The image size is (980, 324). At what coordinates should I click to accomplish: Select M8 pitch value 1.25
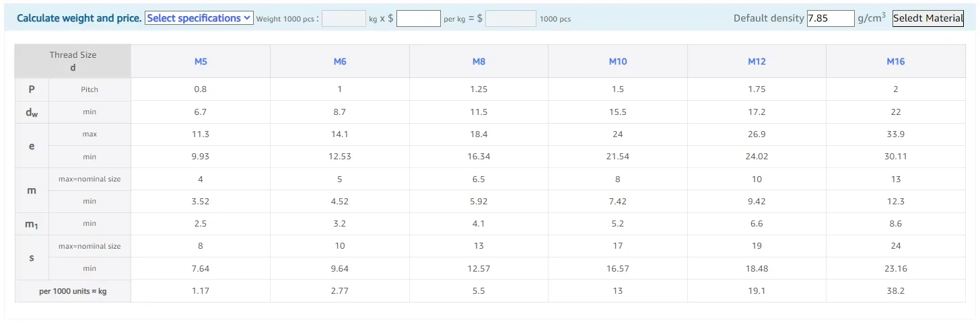(479, 89)
